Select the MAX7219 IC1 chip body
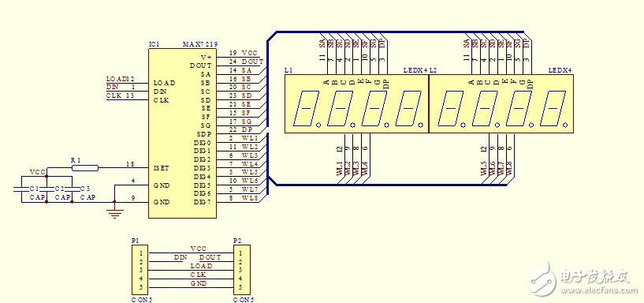The height and width of the screenshot is (303, 644). (x=182, y=133)
